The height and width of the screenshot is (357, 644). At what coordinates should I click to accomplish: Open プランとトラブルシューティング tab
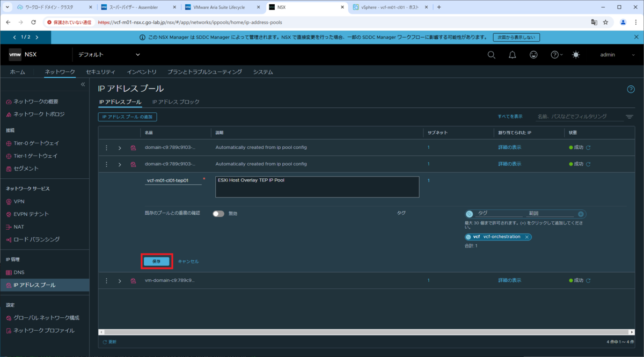(x=204, y=72)
